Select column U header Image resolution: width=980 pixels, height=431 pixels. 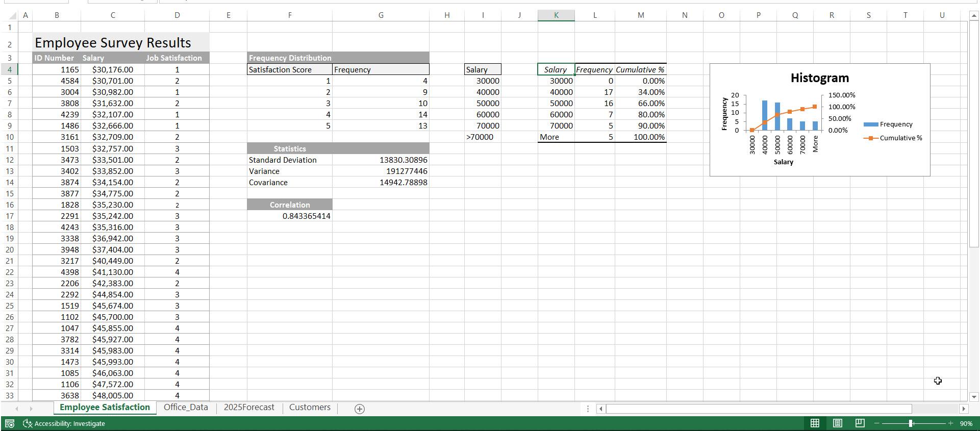(942, 15)
